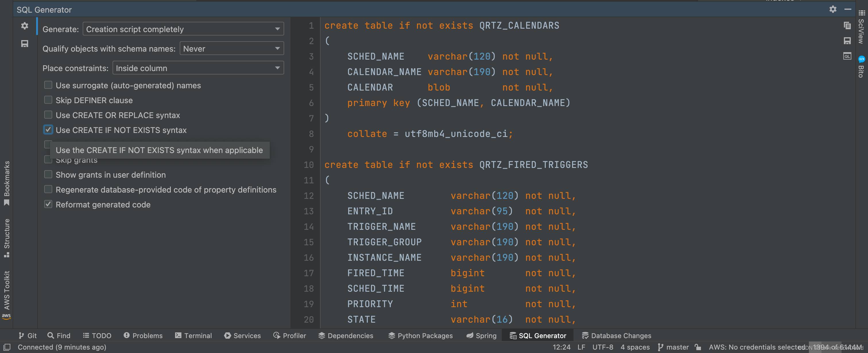This screenshot has width=868, height=353.
Task: Open the Database Changes tab
Action: tap(616, 336)
